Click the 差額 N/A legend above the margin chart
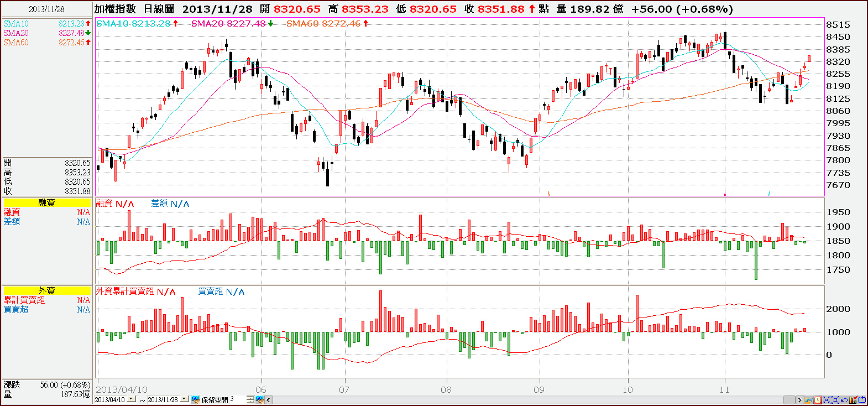The image size is (868, 406). tap(170, 204)
